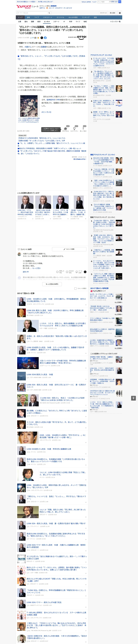
Task: Open related article 【写真あり】LUNASEA真矢 link
Action: point(41,138)
